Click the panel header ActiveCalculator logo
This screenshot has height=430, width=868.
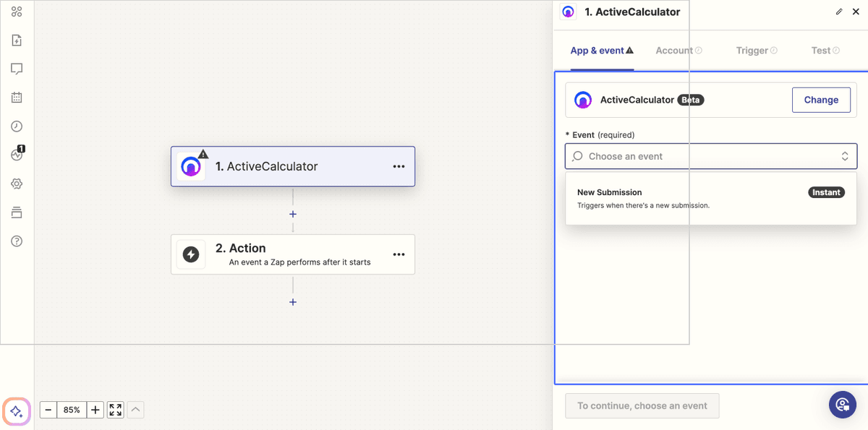[x=569, y=12]
